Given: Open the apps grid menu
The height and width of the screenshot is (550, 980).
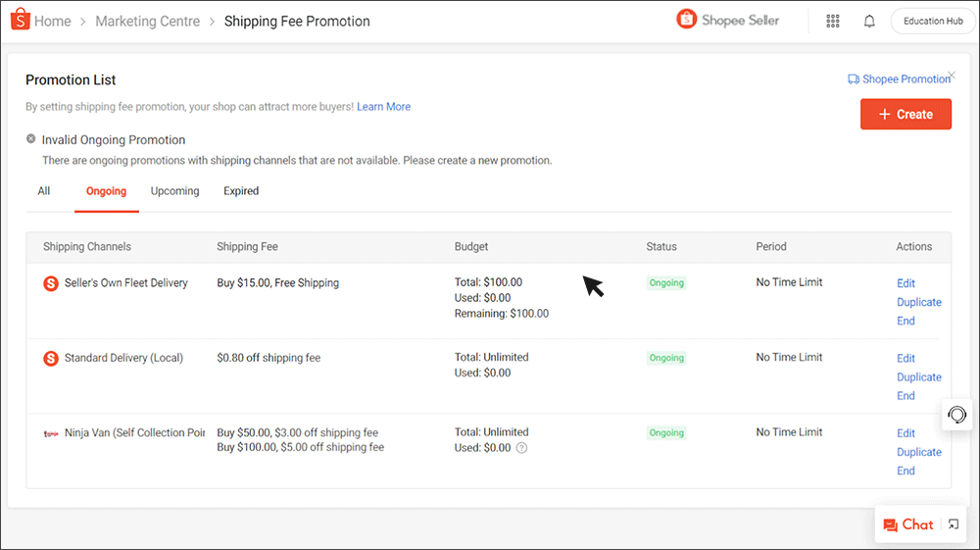Looking at the screenshot, I should tap(833, 22).
